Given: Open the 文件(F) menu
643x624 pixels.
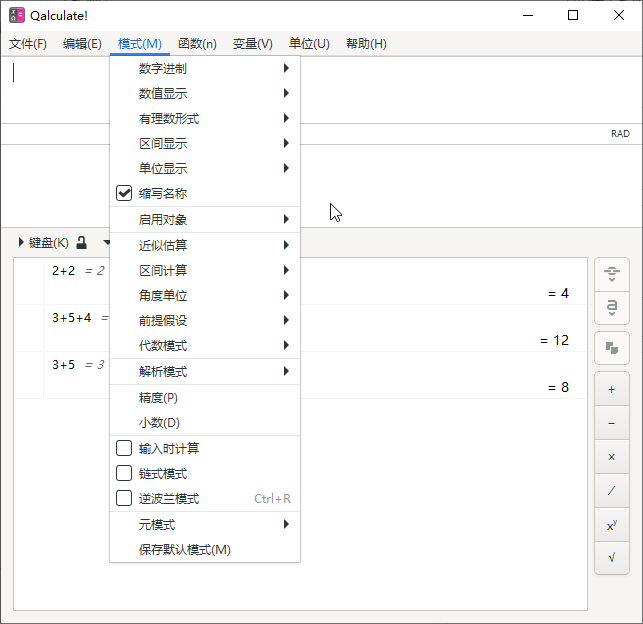Looking at the screenshot, I should [28, 43].
